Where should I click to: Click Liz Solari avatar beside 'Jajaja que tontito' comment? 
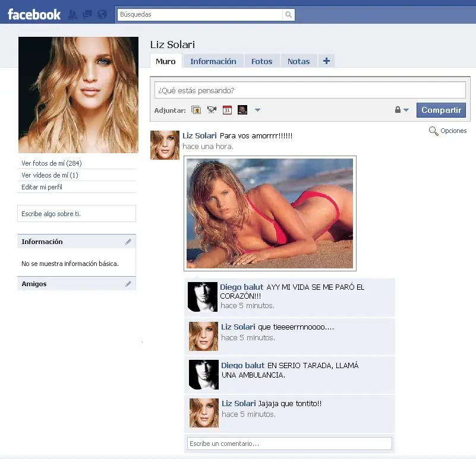tap(204, 413)
